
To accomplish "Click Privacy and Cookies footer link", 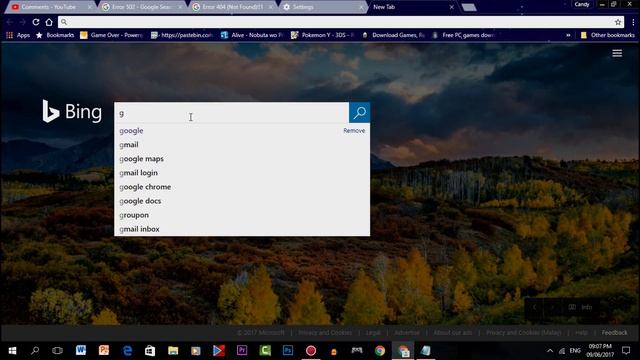I will pos(325,333).
